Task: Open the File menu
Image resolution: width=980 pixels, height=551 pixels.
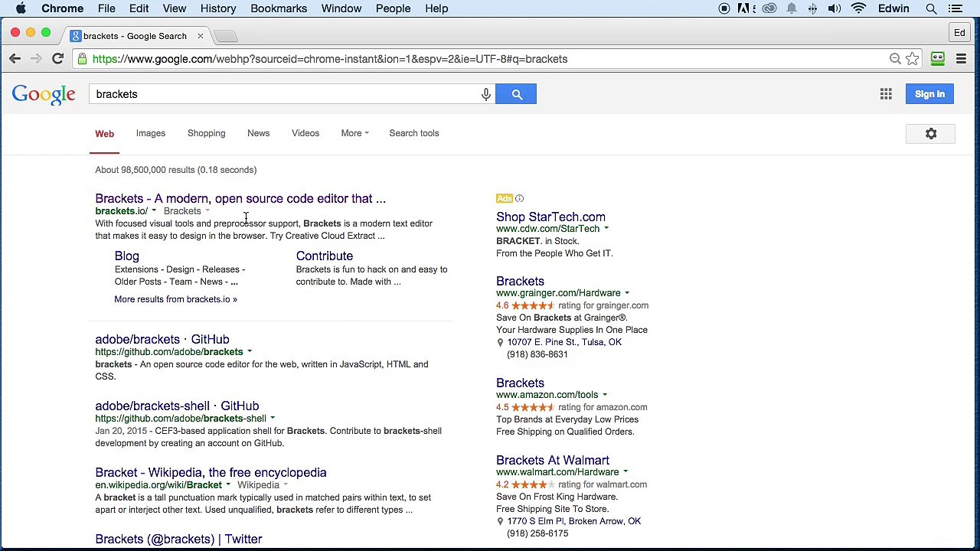Action: coord(106,8)
